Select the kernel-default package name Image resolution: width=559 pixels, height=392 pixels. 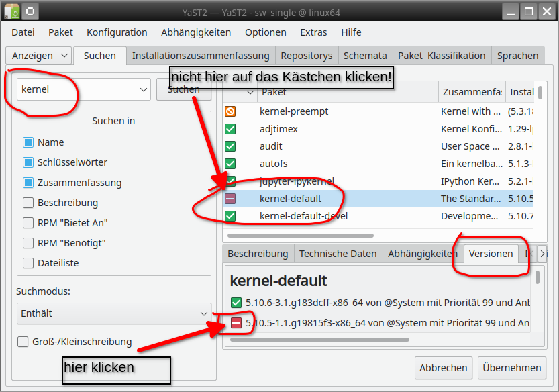coord(291,199)
